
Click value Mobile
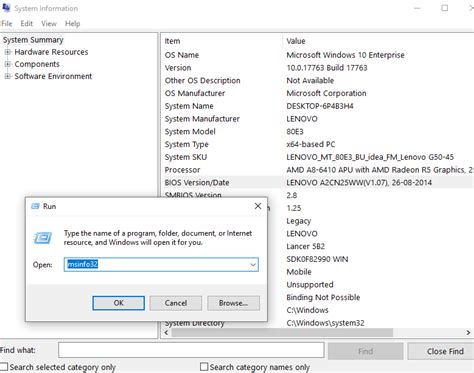click(299, 272)
